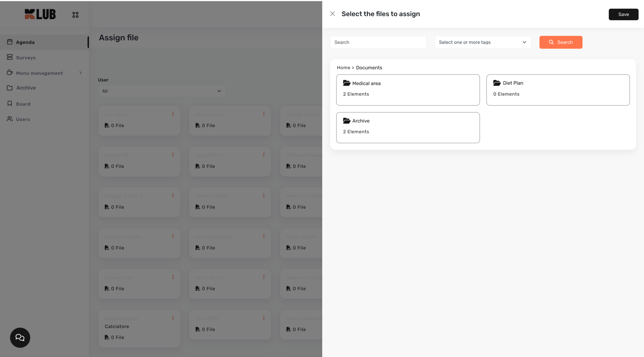Click the Medical area folder icon
This screenshot has height=357, width=644.
[x=347, y=83]
